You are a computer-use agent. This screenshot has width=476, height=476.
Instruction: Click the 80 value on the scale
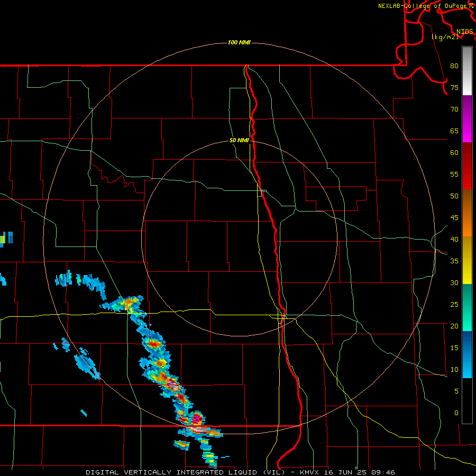(454, 66)
